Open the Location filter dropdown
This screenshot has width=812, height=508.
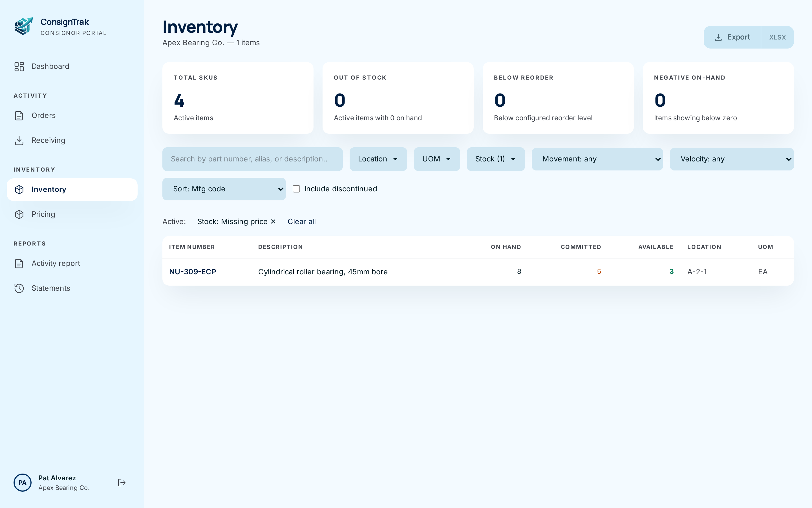[378, 159]
